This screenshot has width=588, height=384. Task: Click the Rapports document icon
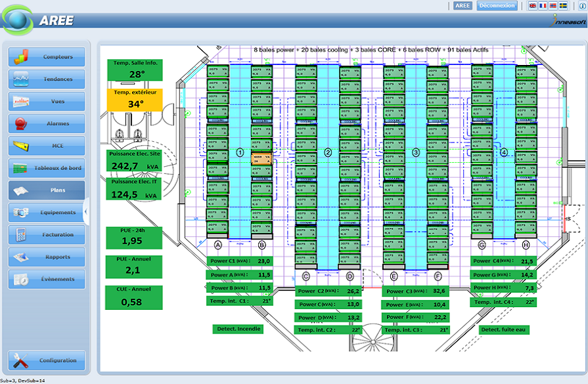tap(21, 257)
